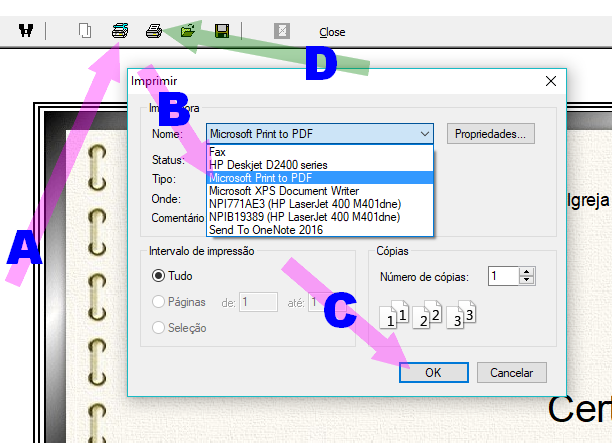This screenshot has width=612, height=443.
Task: Close the Imprimir dialog with X
Action: (x=551, y=81)
